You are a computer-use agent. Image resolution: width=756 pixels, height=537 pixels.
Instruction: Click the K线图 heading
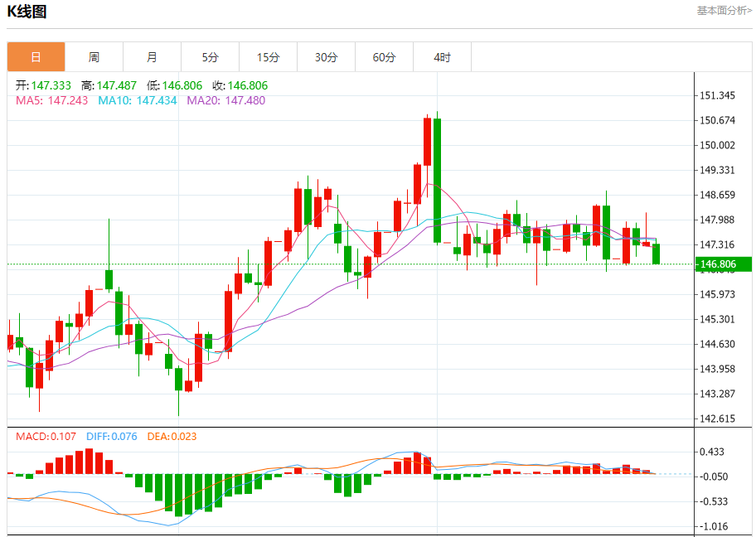(27, 11)
